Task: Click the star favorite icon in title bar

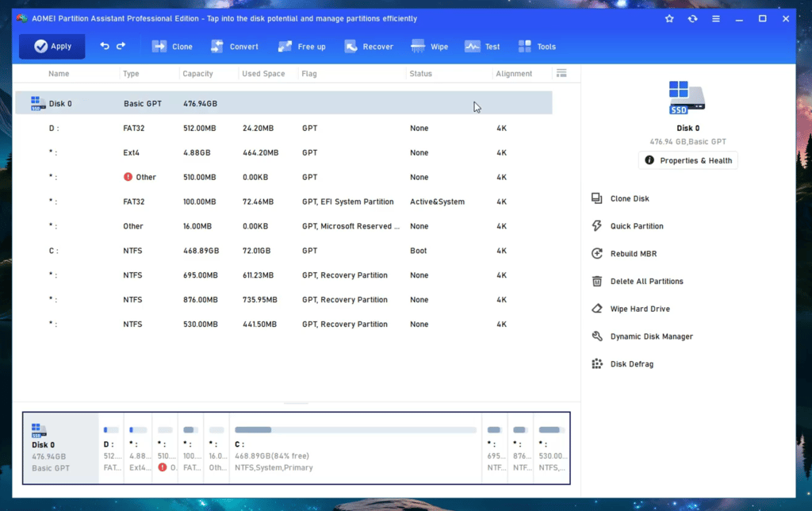Action: click(669, 19)
